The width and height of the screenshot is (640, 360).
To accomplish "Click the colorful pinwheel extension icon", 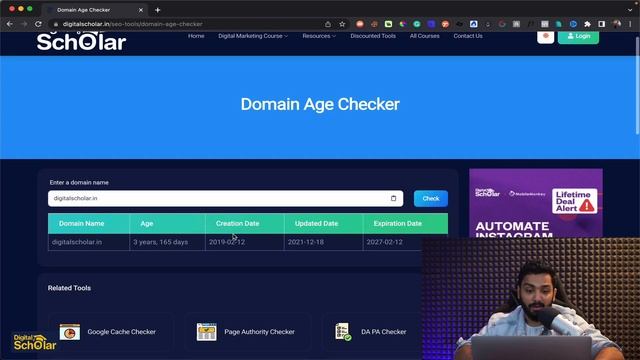I will (x=402, y=24).
